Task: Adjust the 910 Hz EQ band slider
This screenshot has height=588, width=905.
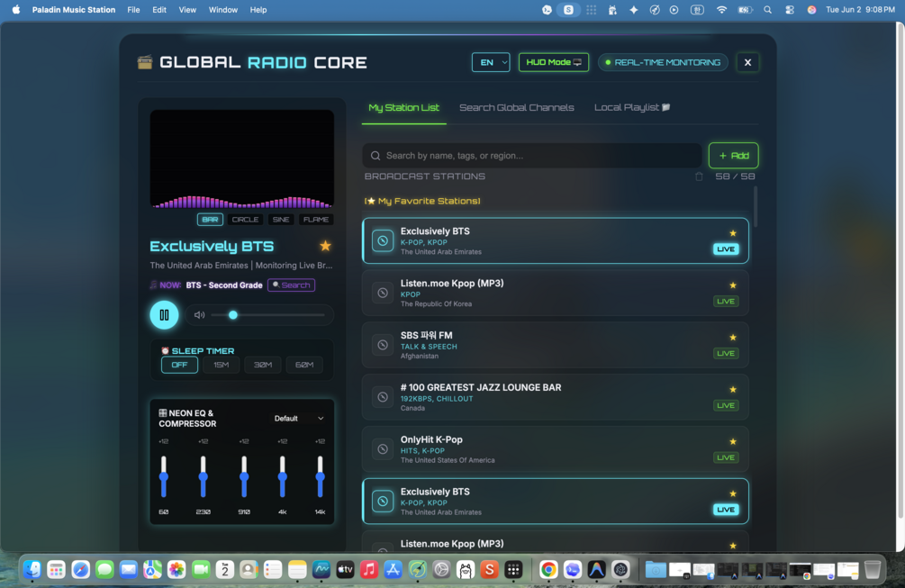Action: (x=244, y=476)
